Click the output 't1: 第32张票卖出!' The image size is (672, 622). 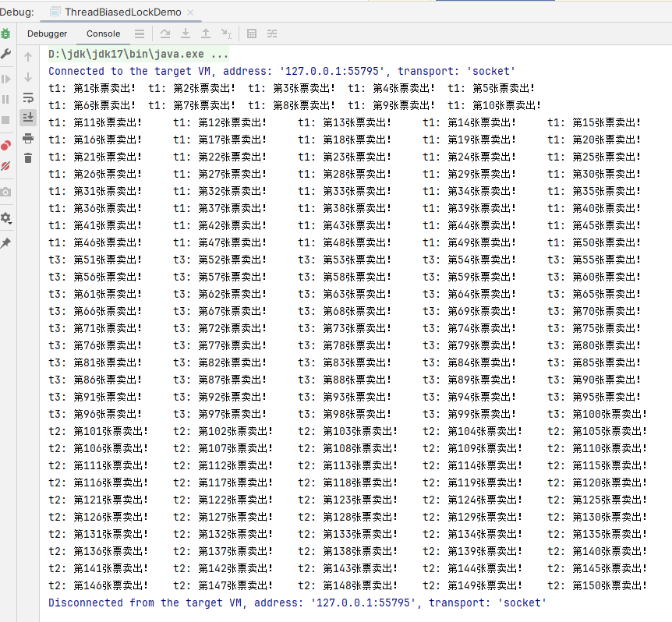[220, 191]
